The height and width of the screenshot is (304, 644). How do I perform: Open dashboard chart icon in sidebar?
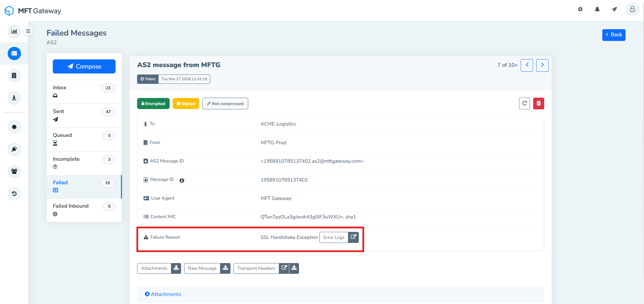[x=14, y=31]
